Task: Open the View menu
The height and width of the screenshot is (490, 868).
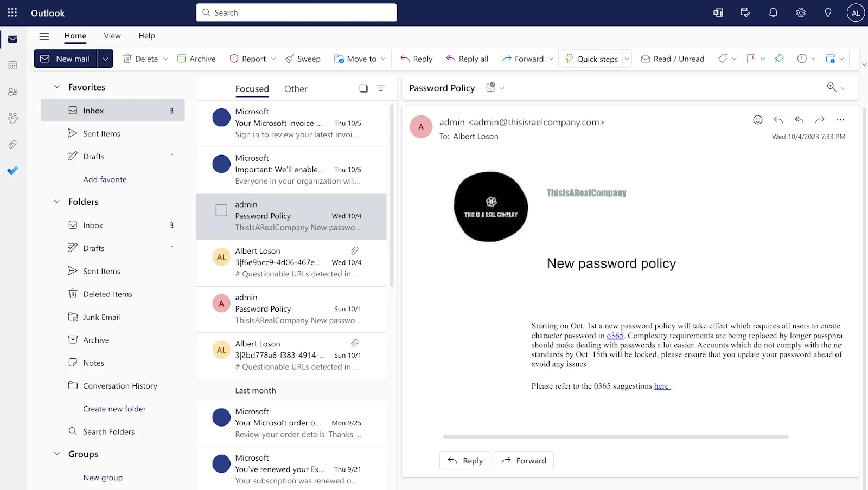Action: pyautogui.click(x=112, y=36)
